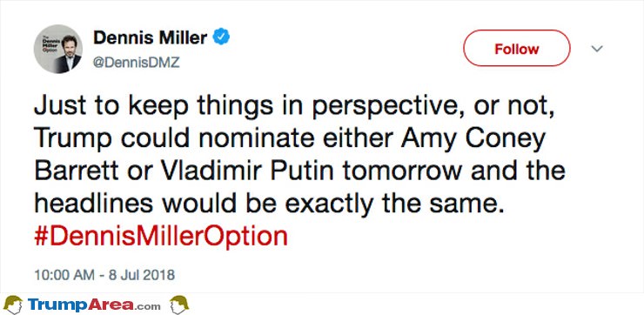Visit the TrumpArea logo link
This screenshot has width=644, height=315.
[x=95, y=305]
